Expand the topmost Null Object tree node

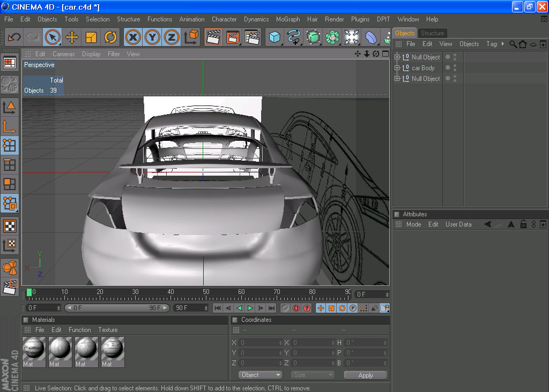point(397,57)
